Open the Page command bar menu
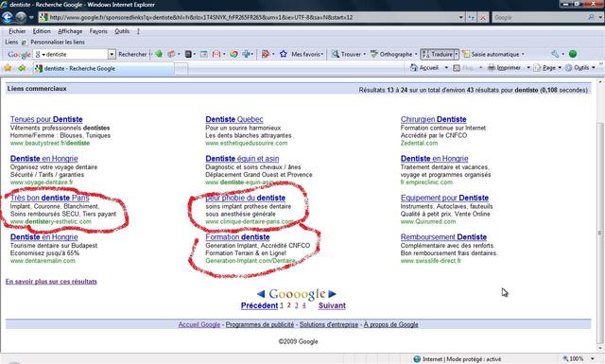 [547, 68]
